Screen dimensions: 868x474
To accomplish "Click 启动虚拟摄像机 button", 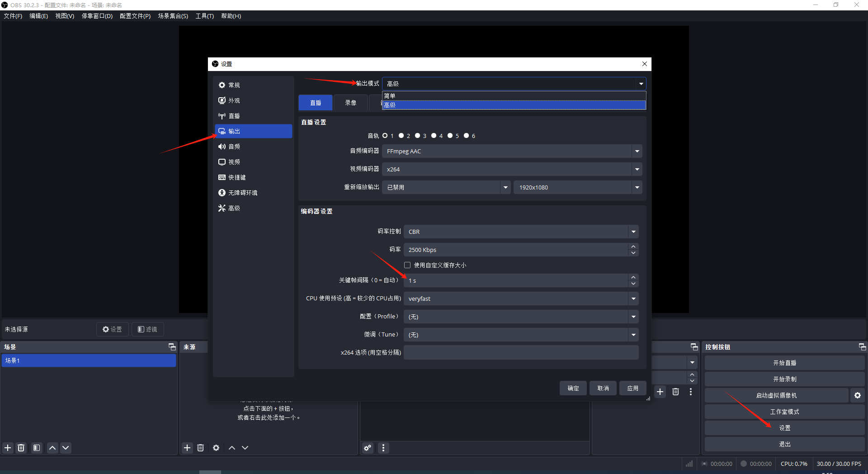I will (x=776, y=395).
